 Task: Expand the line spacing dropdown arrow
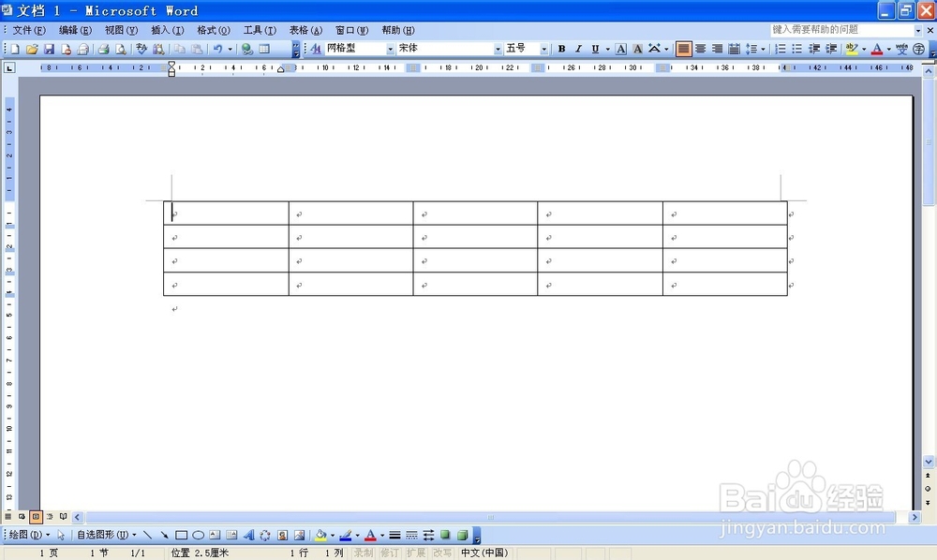pyautogui.click(x=763, y=49)
